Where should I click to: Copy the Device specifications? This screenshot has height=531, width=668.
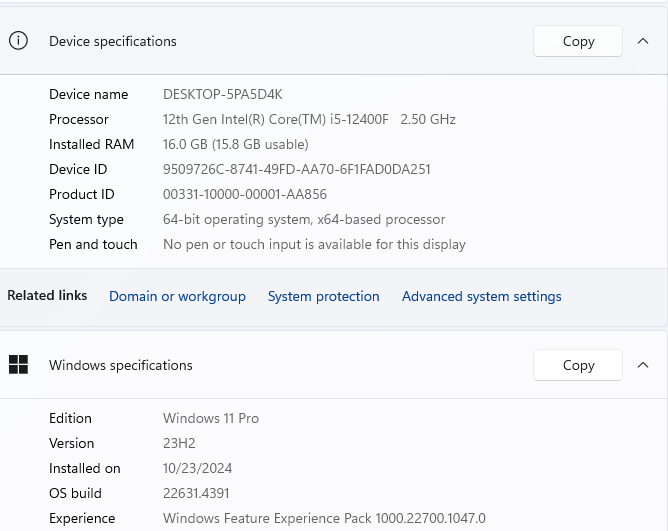click(578, 41)
